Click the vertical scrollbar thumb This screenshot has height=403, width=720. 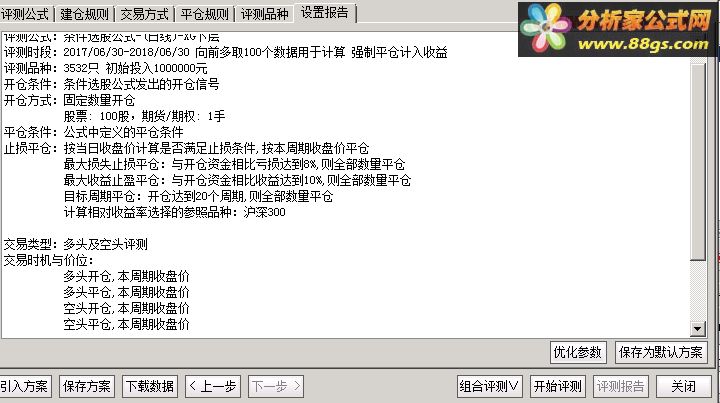tap(698, 162)
